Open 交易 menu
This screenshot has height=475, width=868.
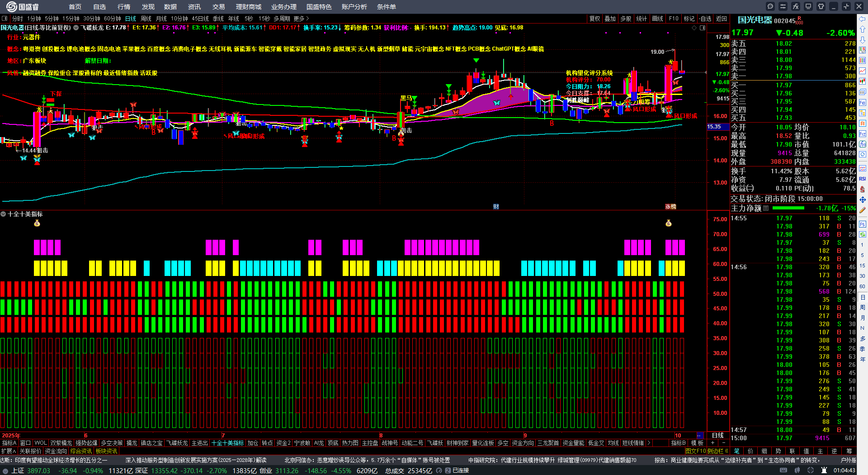(x=219, y=7)
